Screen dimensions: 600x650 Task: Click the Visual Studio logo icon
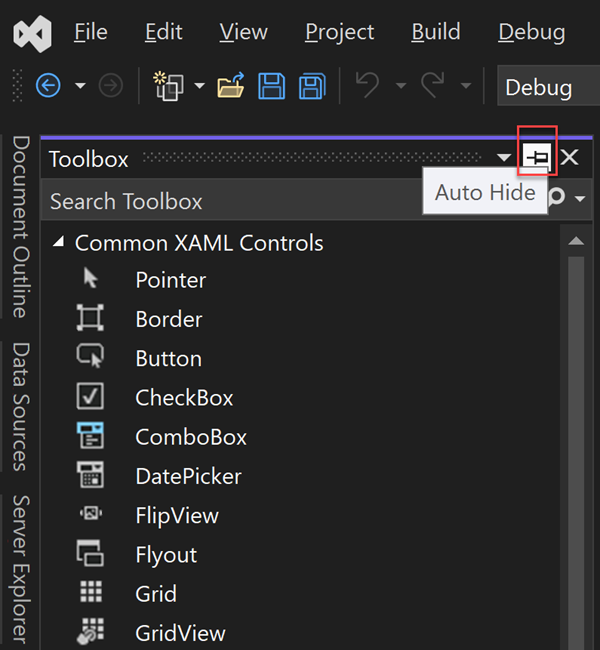(x=32, y=34)
